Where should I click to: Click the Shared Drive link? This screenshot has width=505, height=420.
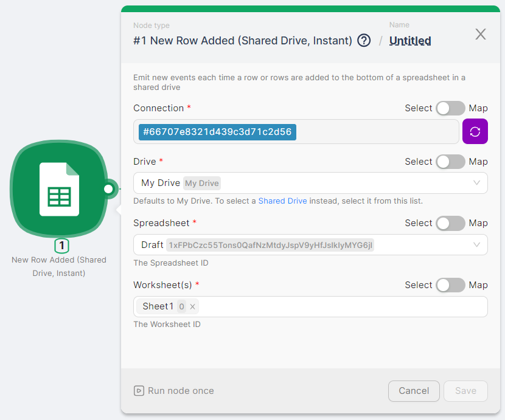click(x=282, y=201)
